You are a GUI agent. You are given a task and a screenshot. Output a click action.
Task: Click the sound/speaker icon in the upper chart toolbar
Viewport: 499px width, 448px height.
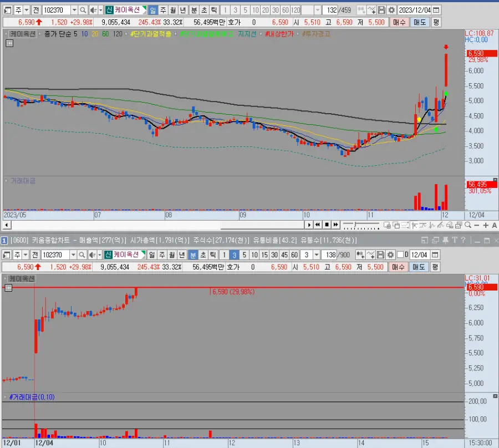(x=93, y=10)
